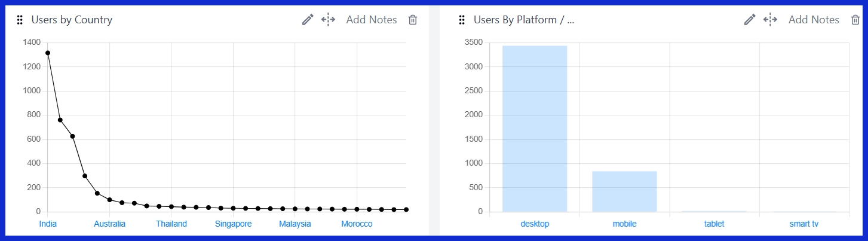Click the Australia axis label
This screenshot has width=868, height=241.
[x=109, y=224]
